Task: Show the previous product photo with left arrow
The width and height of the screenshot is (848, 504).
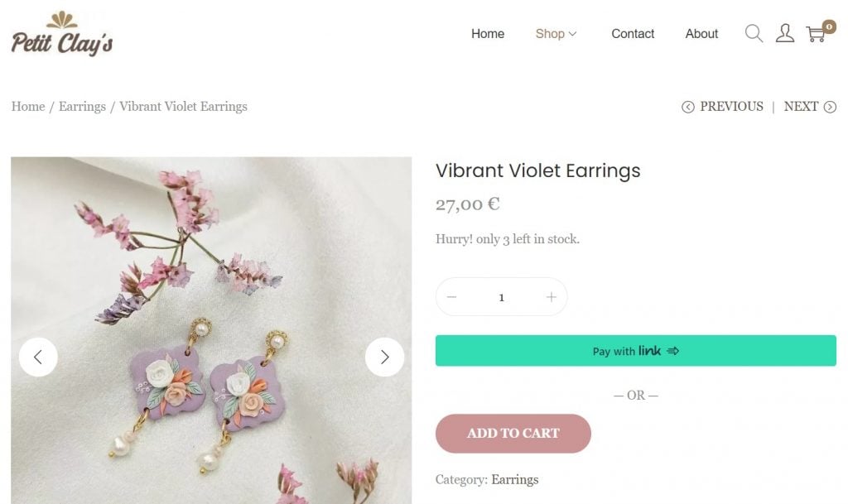Action: pos(38,357)
